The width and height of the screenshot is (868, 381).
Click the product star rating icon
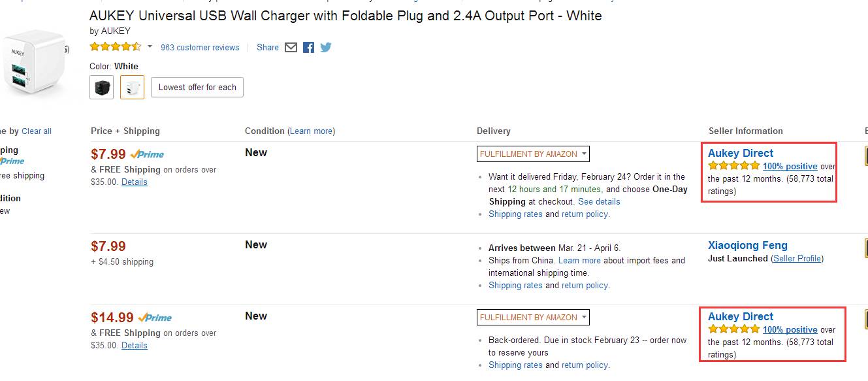[116, 47]
